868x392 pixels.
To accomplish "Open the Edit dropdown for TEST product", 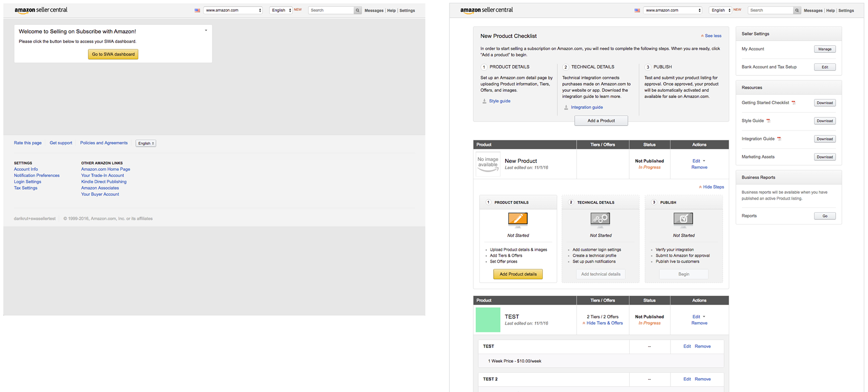I will point(699,317).
